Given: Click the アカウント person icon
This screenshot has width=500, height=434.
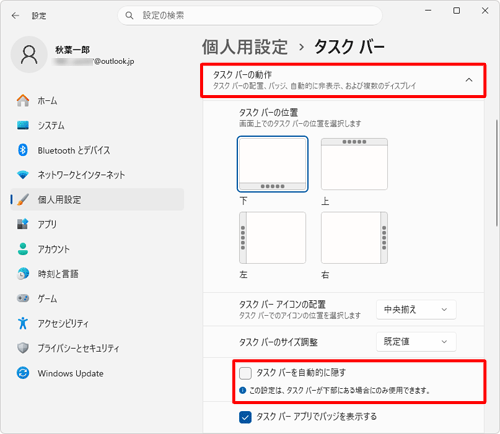Looking at the screenshot, I should pos(23,249).
